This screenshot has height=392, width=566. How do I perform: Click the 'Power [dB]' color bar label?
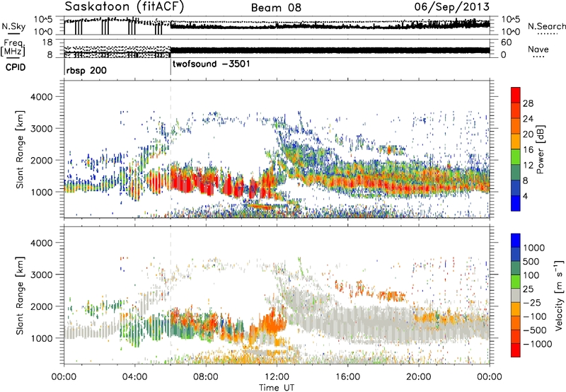point(540,149)
